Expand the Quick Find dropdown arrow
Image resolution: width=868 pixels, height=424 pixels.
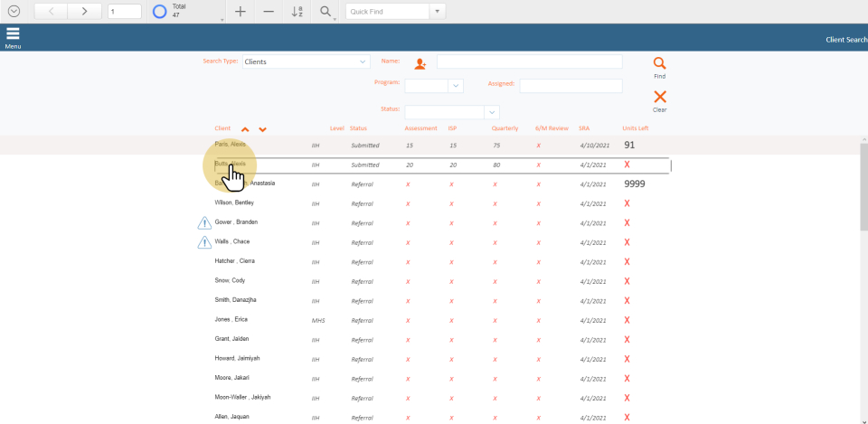(438, 12)
